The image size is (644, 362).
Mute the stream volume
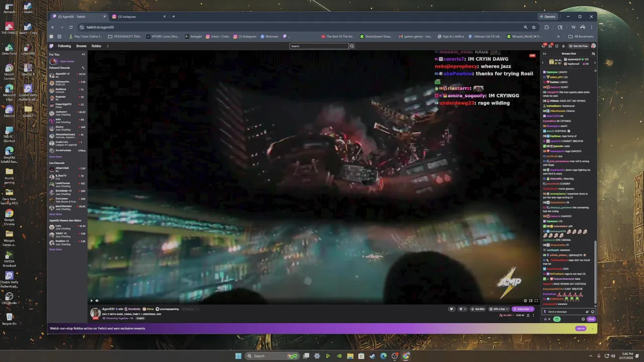click(97, 301)
